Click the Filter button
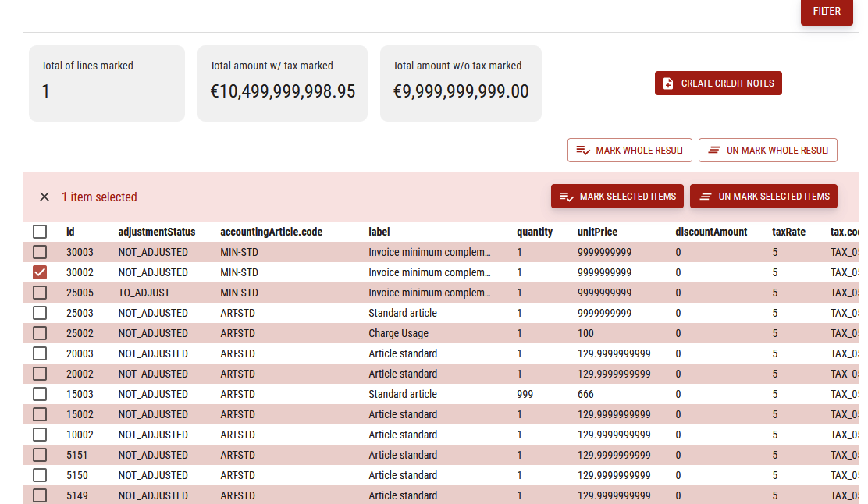 (827, 12)
